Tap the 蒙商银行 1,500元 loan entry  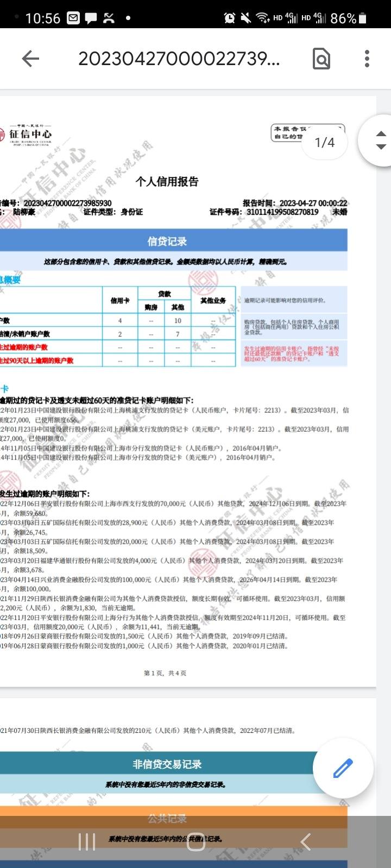(144, 636)
